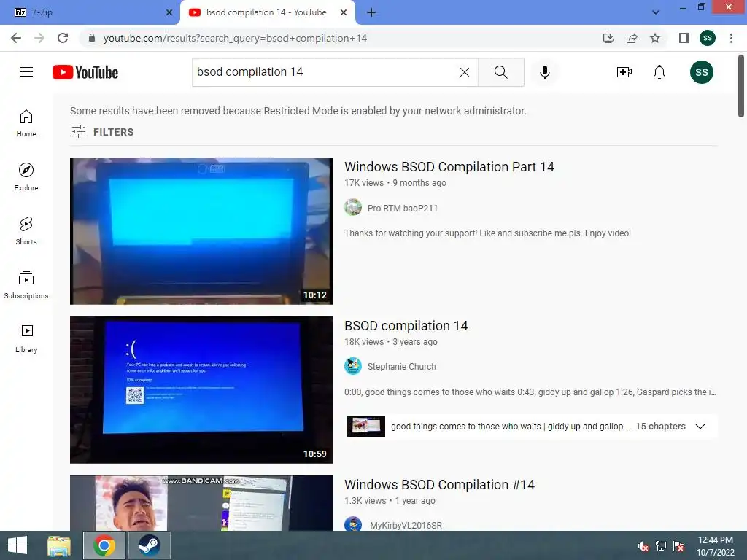The image size is (747, 560).
Task: Open a new browser tab
Action: [371, 12]
